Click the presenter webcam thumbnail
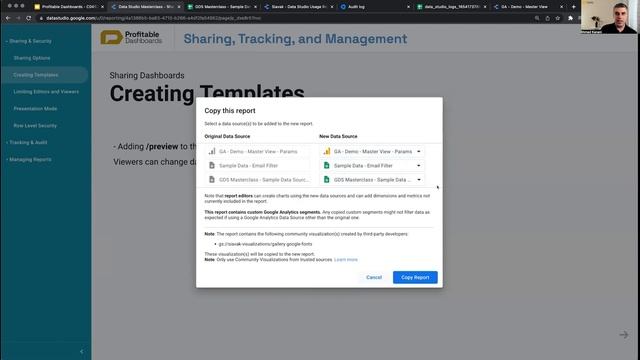 [x=608, y=17]
